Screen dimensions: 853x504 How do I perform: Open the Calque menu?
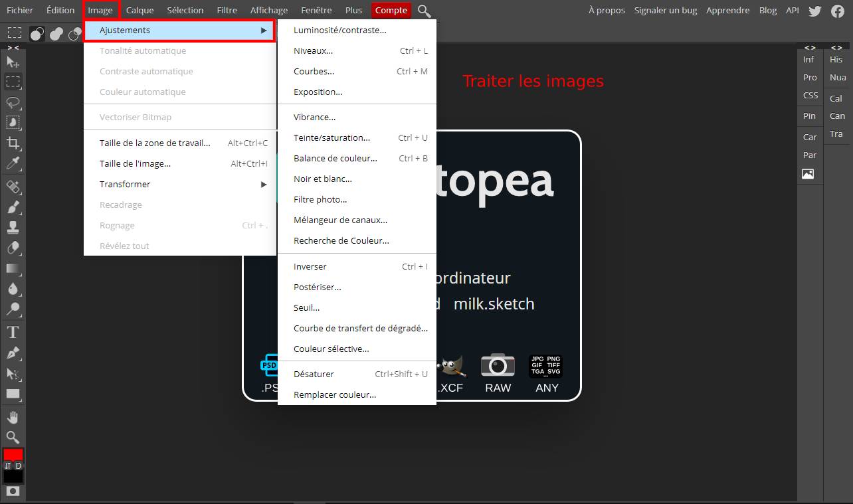coord(140,10)
